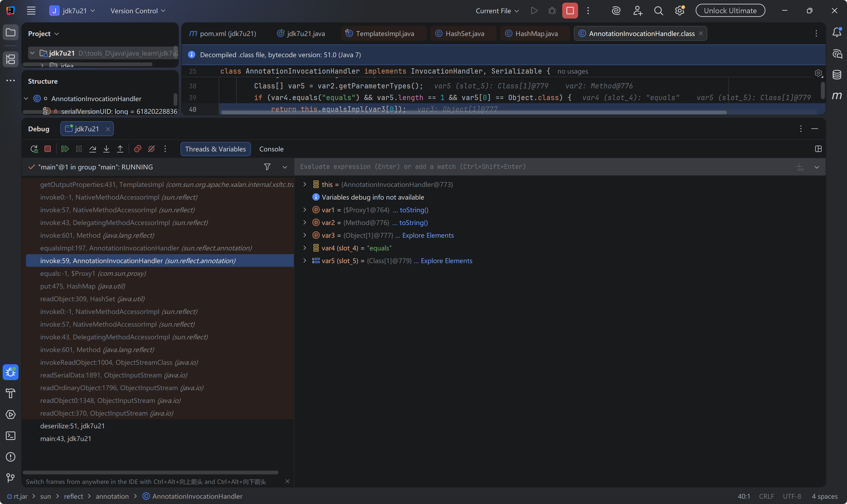The height and width of the screenshot is (504, 847).
Task: Open the thread selector dropdown arrow
Action: pyautogui.click(x=285, y=167)
